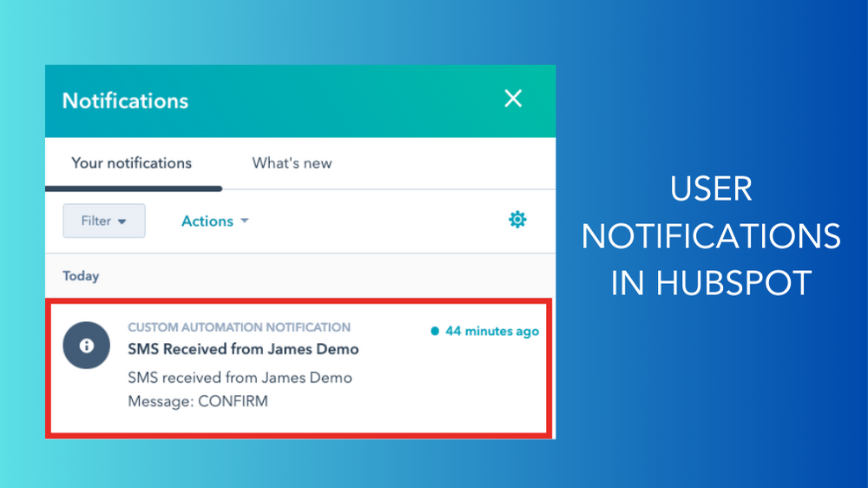
Task: Expand the Actions dropdown menu
Action: 214,221
